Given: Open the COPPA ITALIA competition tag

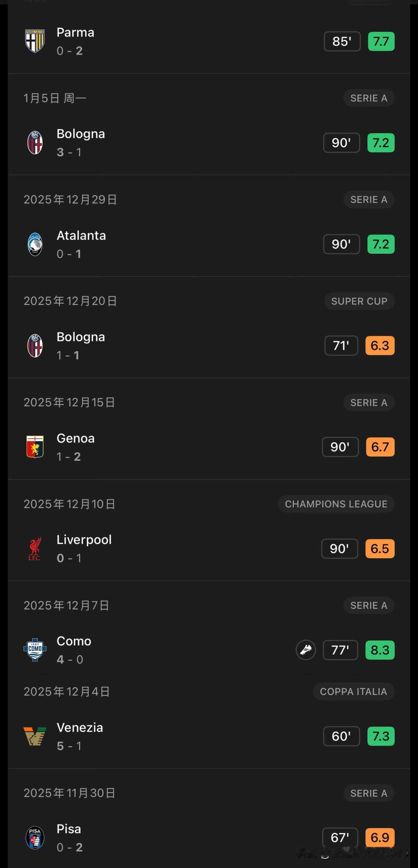Looking at the screenshot, I should coord(354,691).
